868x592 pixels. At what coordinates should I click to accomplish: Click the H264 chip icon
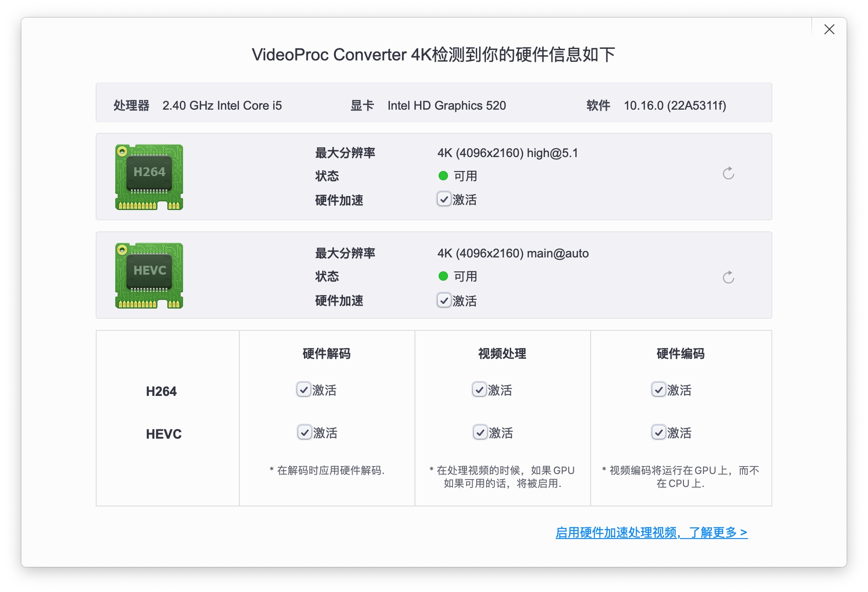(149, 177)
